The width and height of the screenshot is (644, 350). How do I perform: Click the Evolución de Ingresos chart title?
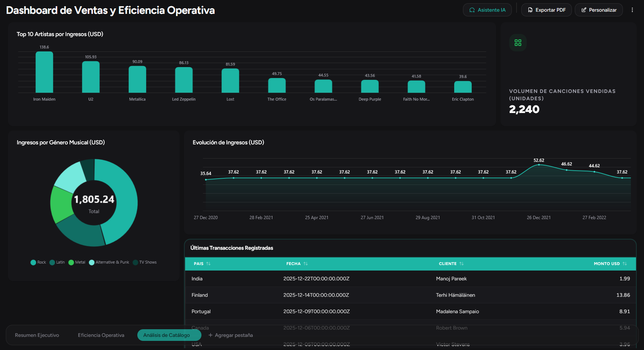tap(228, 142)
